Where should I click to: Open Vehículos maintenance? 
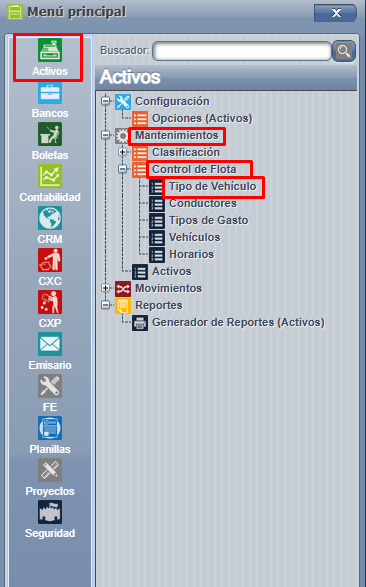click(195, 237)
